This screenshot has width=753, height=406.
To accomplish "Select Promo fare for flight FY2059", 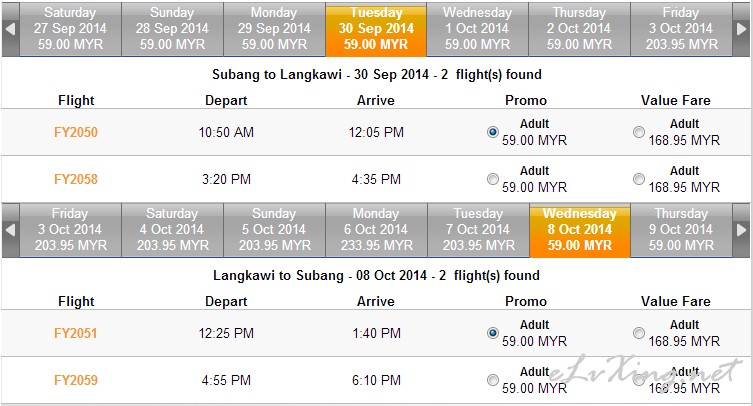I will click(x=492, y=380).
